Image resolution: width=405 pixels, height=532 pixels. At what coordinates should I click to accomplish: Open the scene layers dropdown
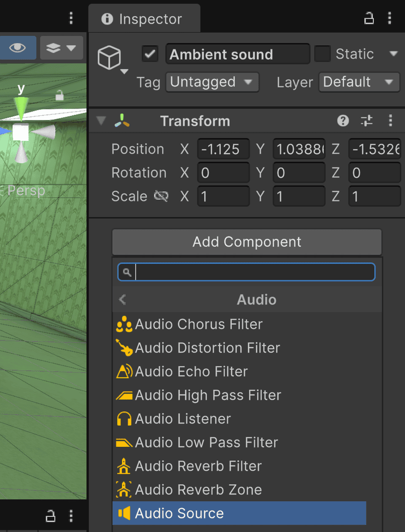click(61, 48)
